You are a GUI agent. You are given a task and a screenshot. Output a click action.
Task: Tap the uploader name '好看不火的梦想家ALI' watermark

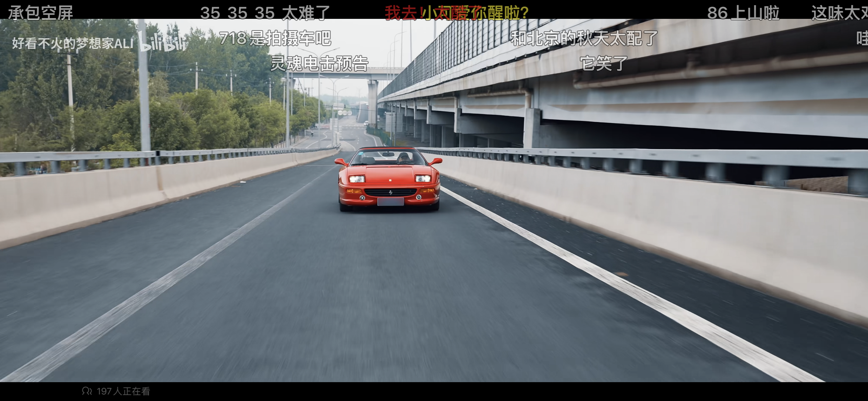coord(73,44)
